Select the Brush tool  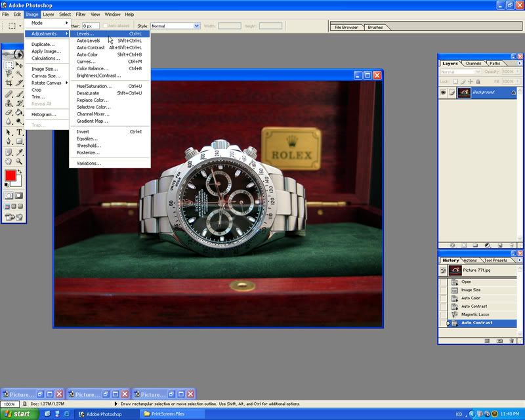pos(19,94)
